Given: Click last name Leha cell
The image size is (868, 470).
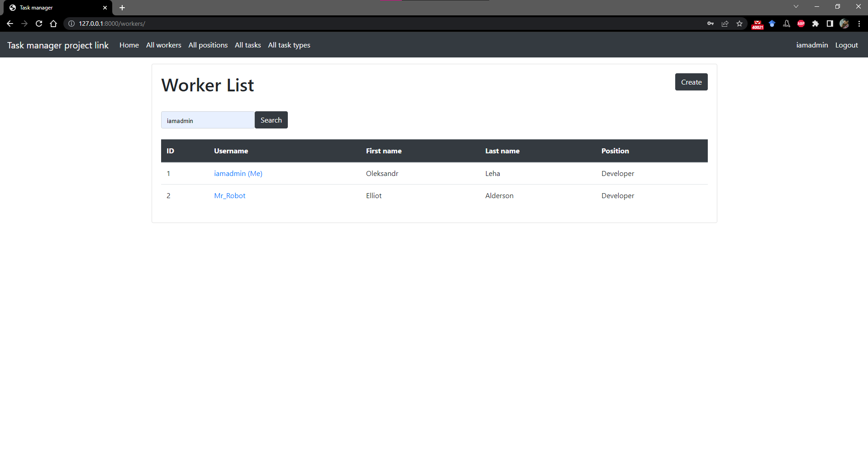Looking at the screenshot, I should [x=492, y=174].
